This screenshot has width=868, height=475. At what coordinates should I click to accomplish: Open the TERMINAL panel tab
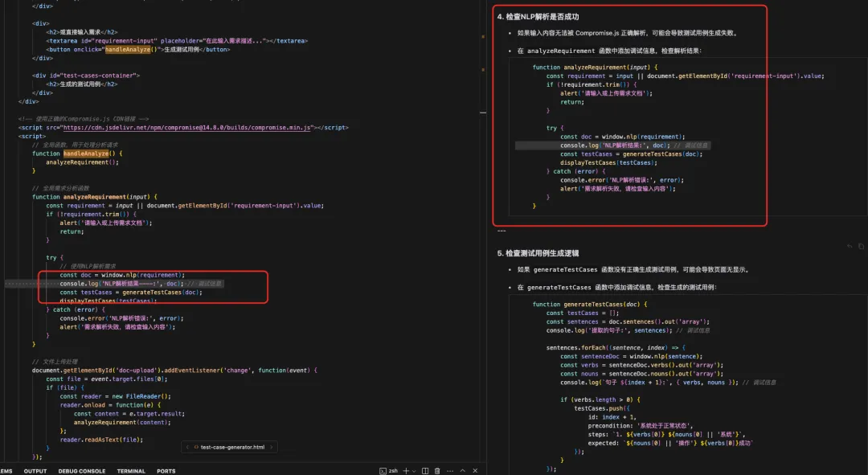(131, 471)
